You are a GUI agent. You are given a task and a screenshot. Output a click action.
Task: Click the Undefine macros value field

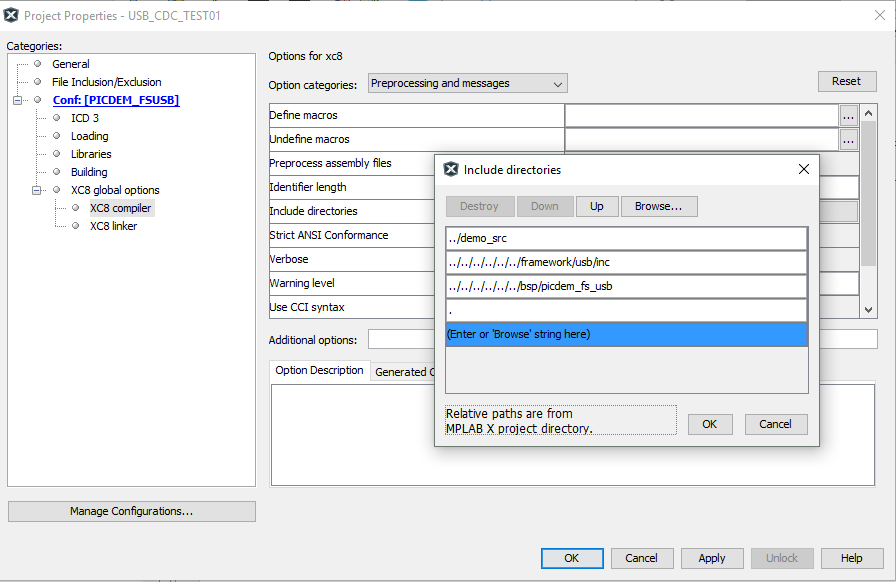click(702, 139)
